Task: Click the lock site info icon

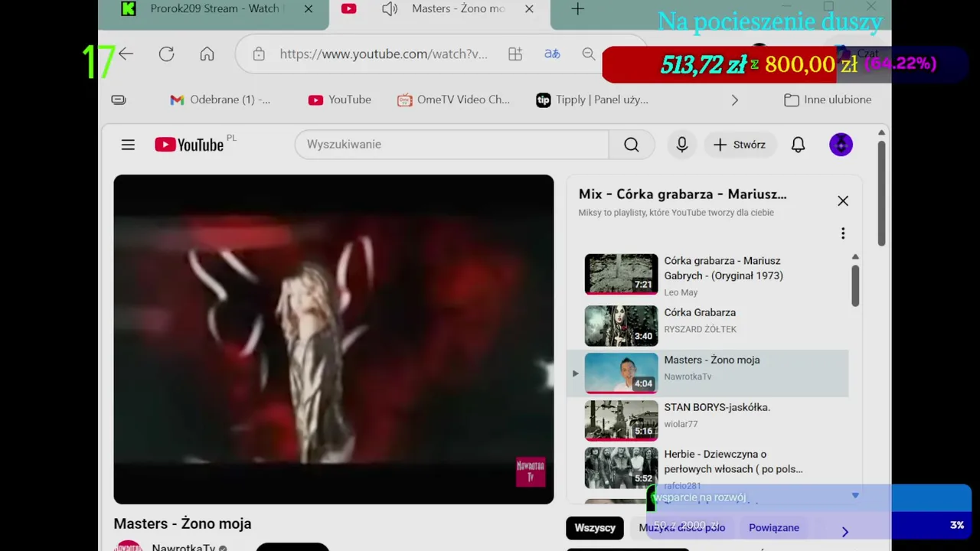Action: (x=259, y=54)
